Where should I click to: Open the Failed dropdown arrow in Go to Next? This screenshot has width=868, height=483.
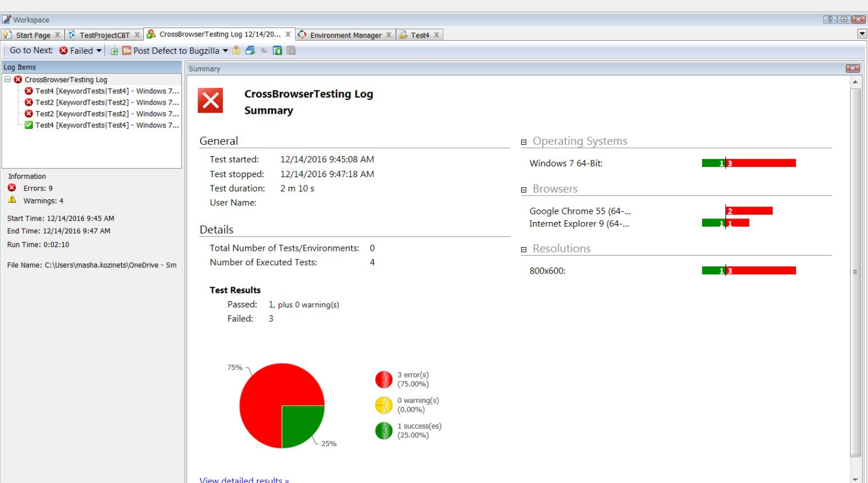(99, 51)
